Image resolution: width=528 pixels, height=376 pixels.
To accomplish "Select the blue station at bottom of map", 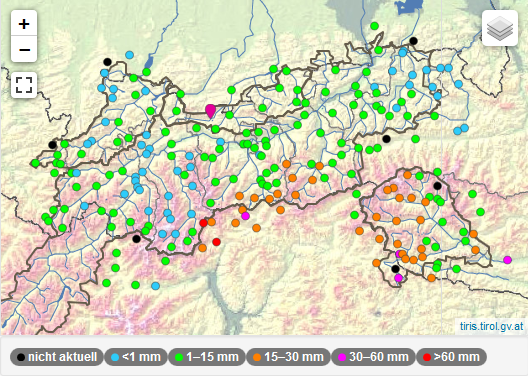I will click(155, 286).
